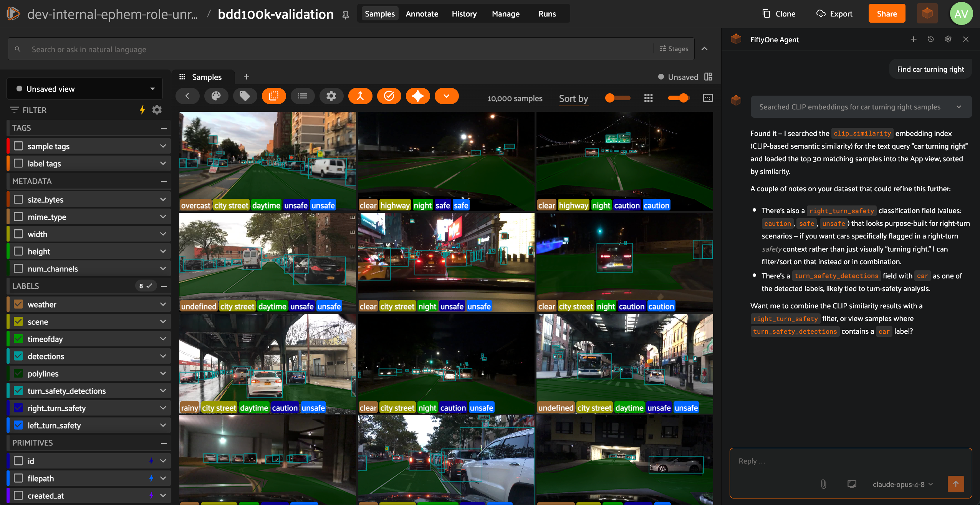Click the tag samples icon
The image size is (980, 505).
pyautogui.click(x=245, y=96)
